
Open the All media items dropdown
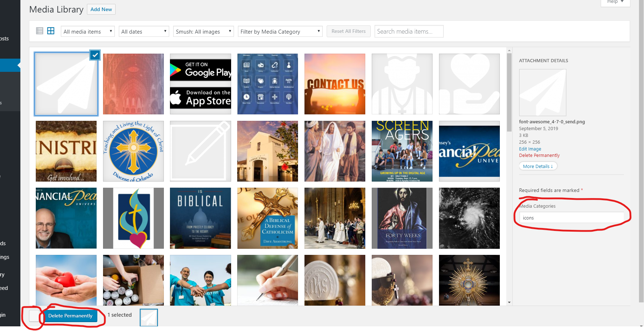88,31
